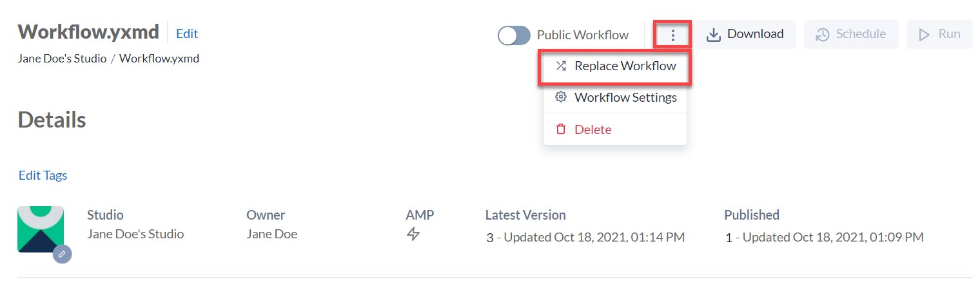The image size is (980, 295).
Task: Click the trash icon to delete the workflow
Action: click(561, 129)
